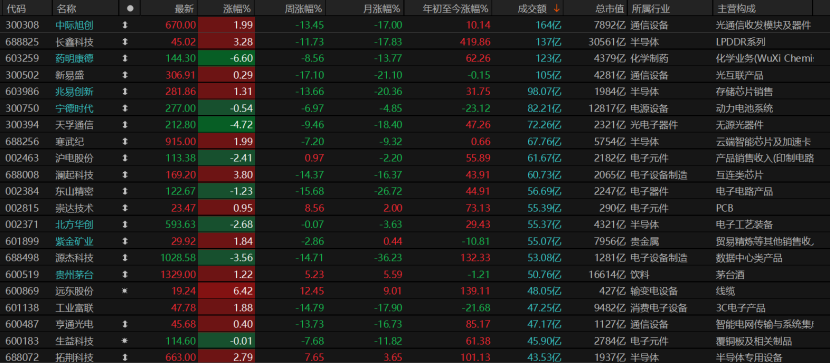Sort by 月涨幅% column header
The height and width of the screenshot is (364, 830).
point(383,8)
